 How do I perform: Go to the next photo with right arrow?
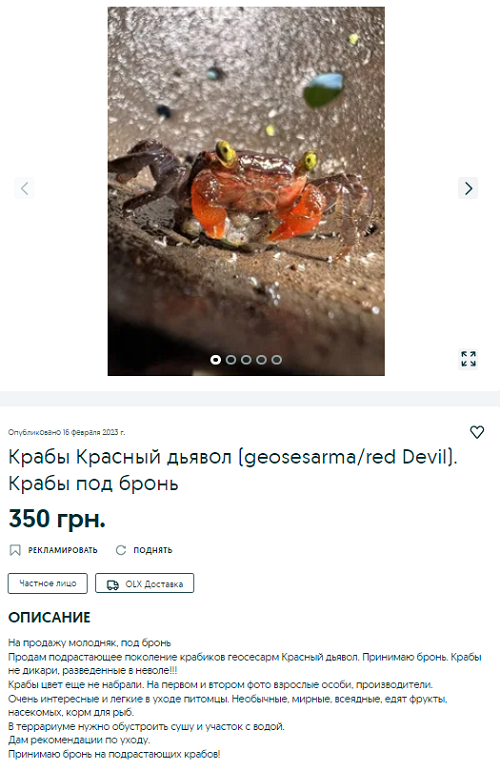(468, 188)
